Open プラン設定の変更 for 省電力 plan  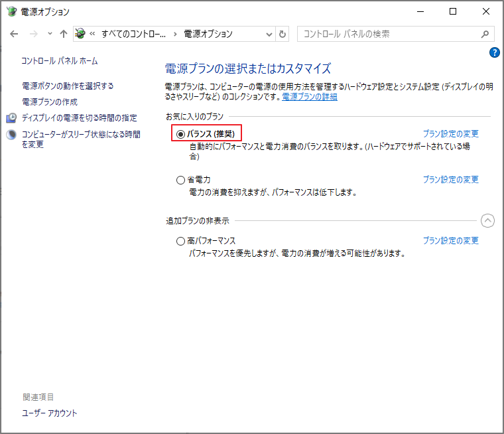pyautogui.click(x=451, y=179)
